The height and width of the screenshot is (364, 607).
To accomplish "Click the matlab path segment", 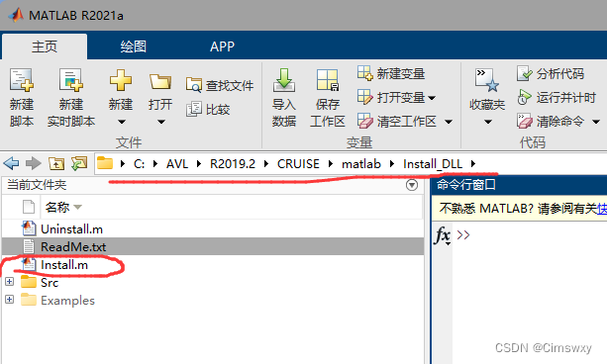I will click(x=360, y=163).
